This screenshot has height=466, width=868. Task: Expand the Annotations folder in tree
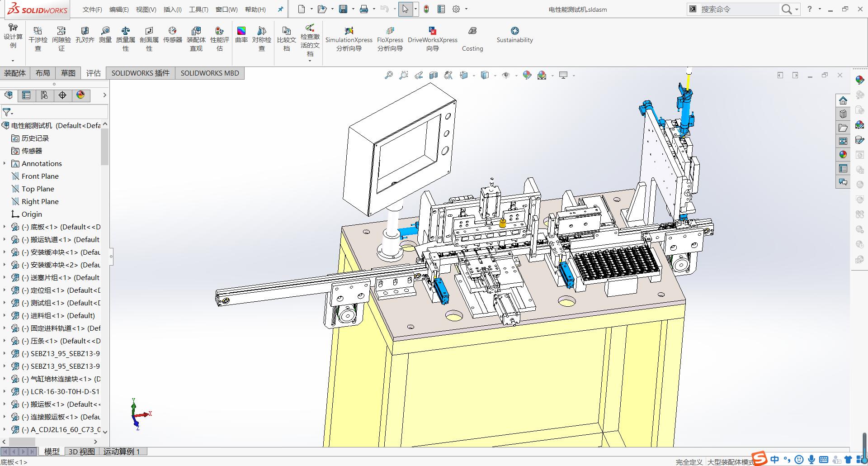coord(5,164)
